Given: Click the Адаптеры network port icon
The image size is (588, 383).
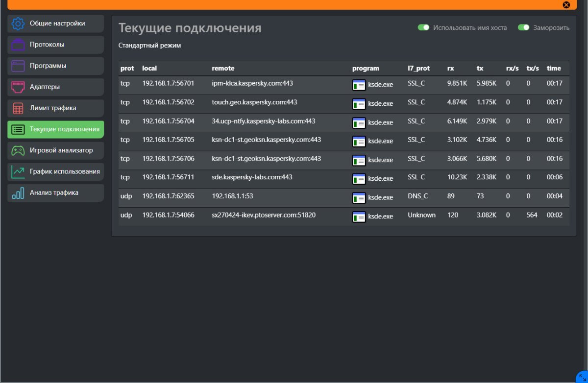Looking at the screenshot, I should tap(18, 87).
